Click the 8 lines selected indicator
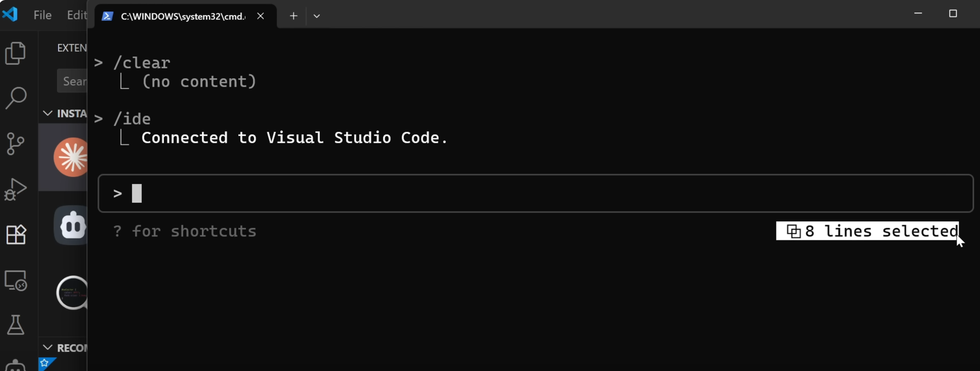 [867, 231]
